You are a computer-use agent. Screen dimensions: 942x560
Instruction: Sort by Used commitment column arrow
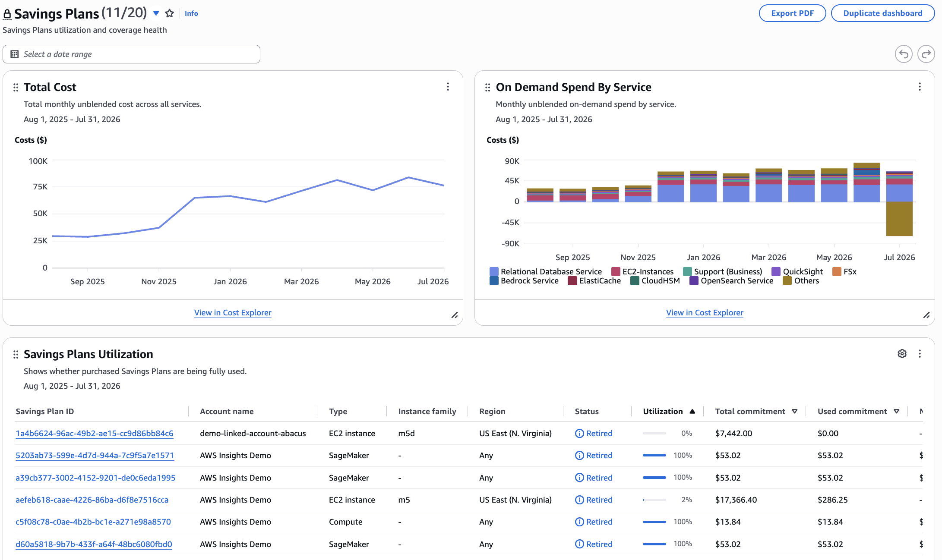tap(896, 411)
